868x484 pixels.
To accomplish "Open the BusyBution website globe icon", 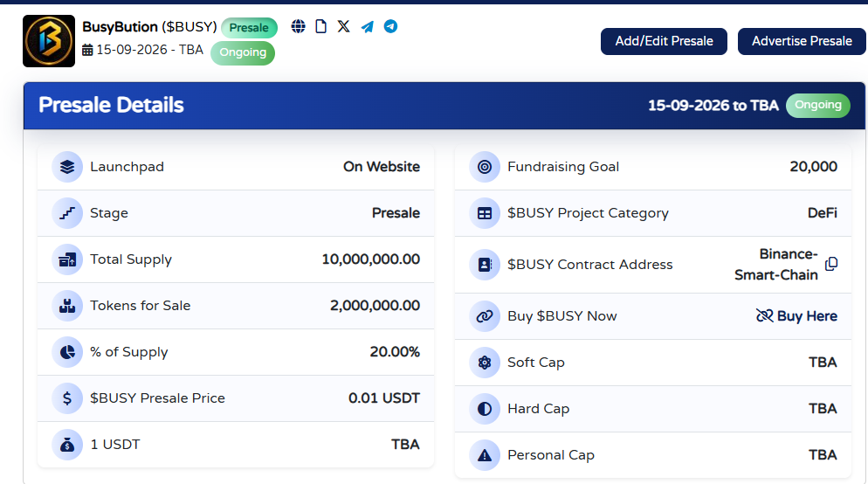I will point(299,26).
